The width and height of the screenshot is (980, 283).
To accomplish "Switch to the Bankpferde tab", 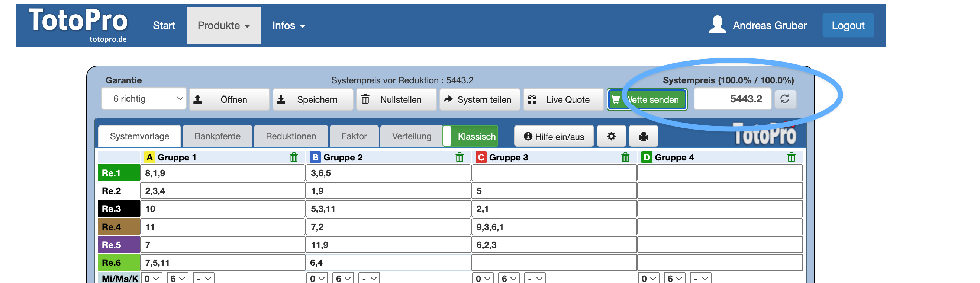I will click(217, 136).
